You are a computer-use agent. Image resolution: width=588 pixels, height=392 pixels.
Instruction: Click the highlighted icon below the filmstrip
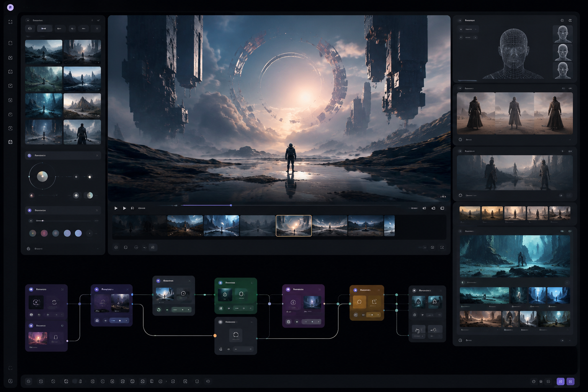pyautogui.click(x=153, y=247)
